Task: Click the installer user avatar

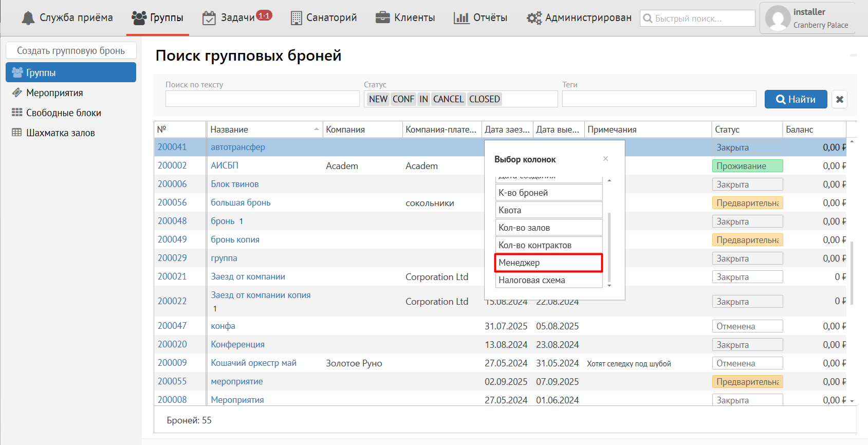Action: coord(778,18)
